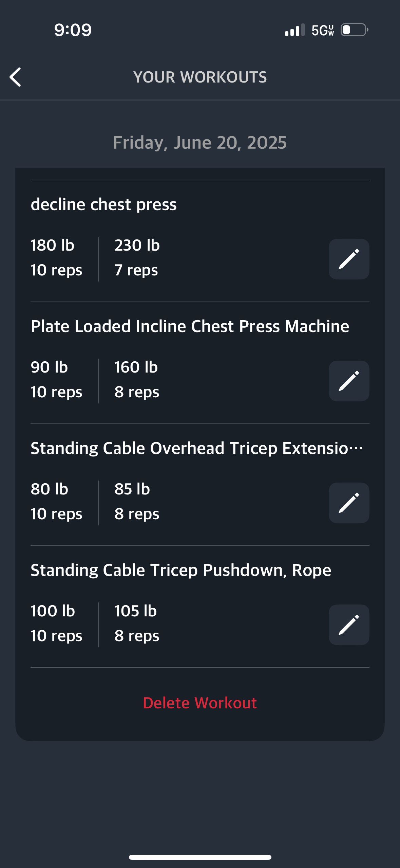Select the 85 lb 8 reps set
Viewport: 400px width, 868px height.
click(137, 502)
